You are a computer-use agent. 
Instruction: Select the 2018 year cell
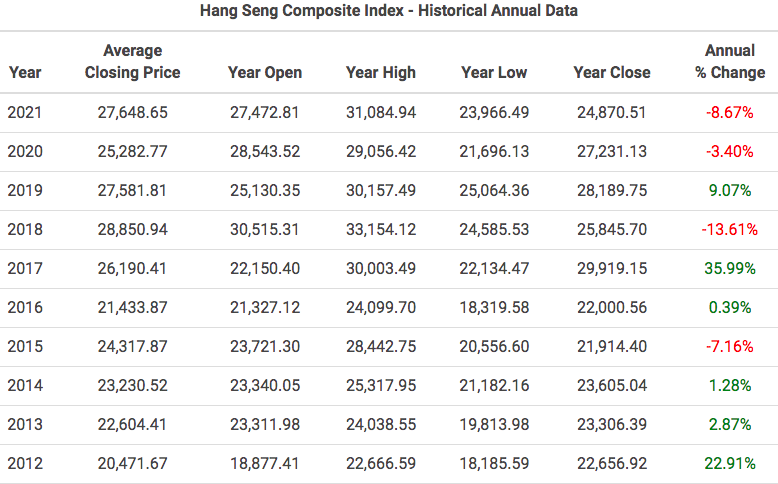pyautogui.click(x=25, y=229)
